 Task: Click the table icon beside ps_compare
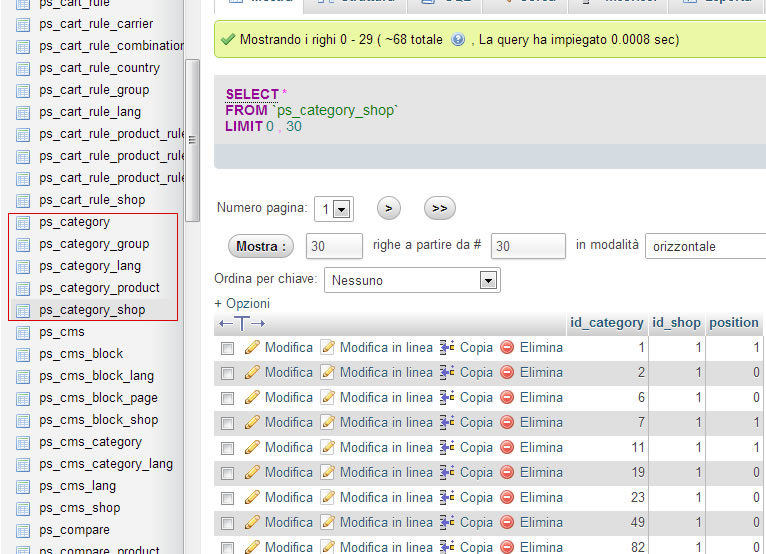(x=23, y=530)
